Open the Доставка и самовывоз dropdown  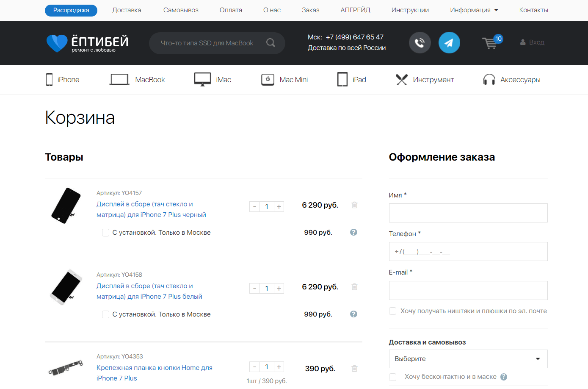click(468, 359)
